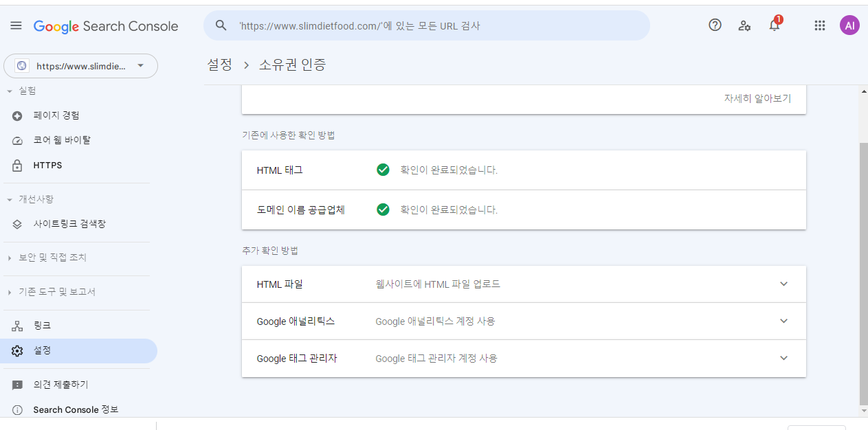
Task: Expand the Google 태그 관리자 verification method
Action: click(x=783, y=358)
